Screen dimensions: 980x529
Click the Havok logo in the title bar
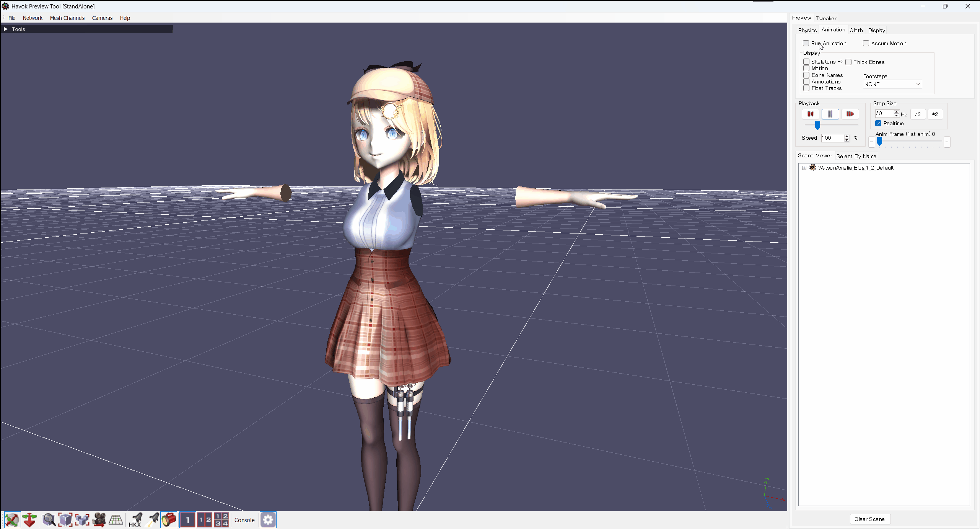point(5,6)
